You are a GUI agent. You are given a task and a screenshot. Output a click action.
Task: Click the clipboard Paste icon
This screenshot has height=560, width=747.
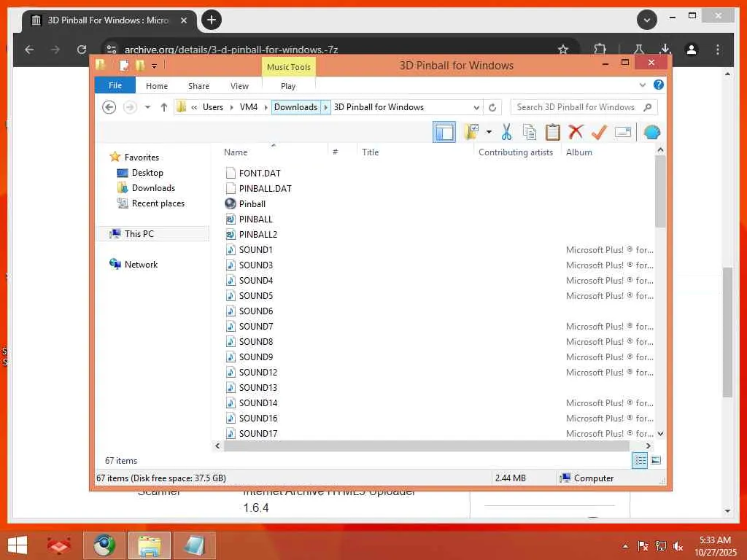pos(553,132)
